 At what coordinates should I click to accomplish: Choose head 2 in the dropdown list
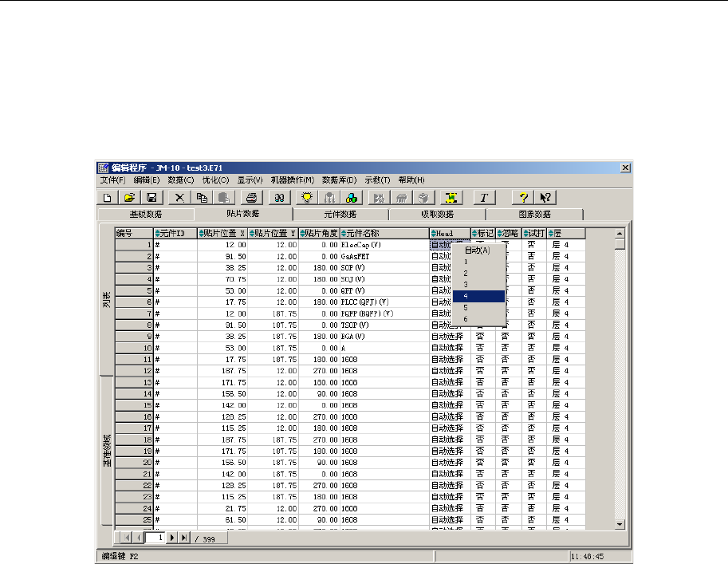click(478, 273)
